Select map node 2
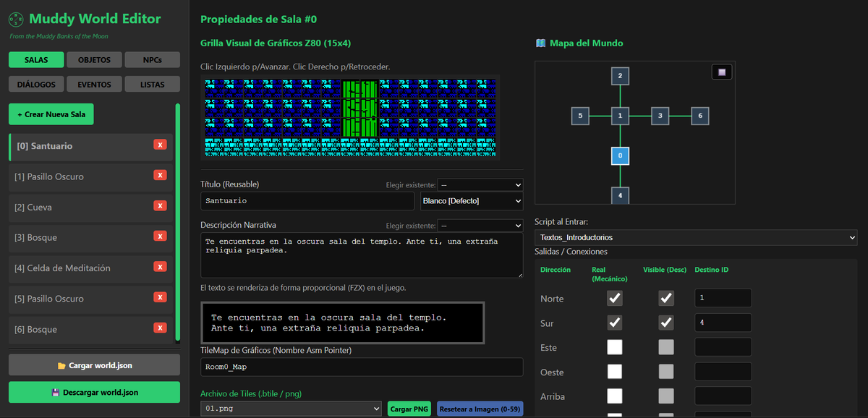The image size is (868, 418). (620, 75)
